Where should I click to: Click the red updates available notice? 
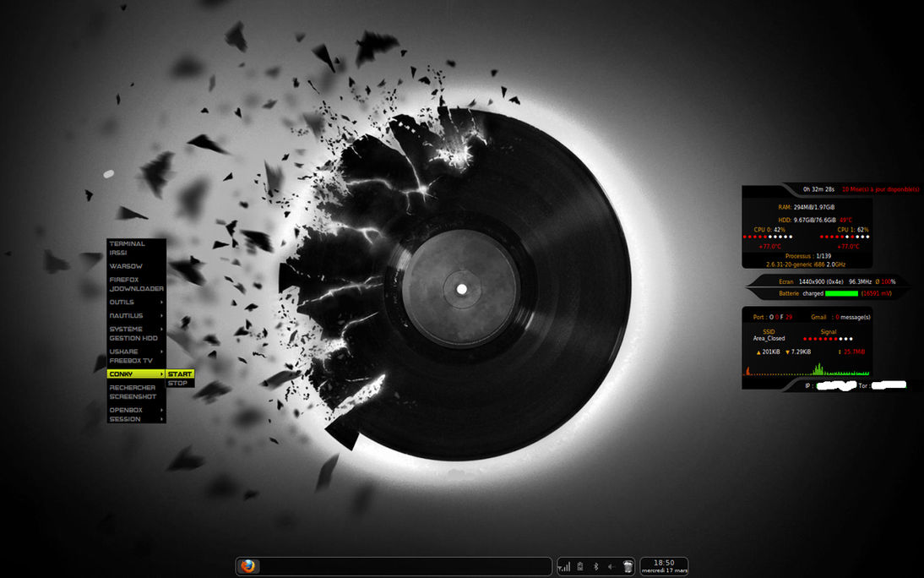880,189
